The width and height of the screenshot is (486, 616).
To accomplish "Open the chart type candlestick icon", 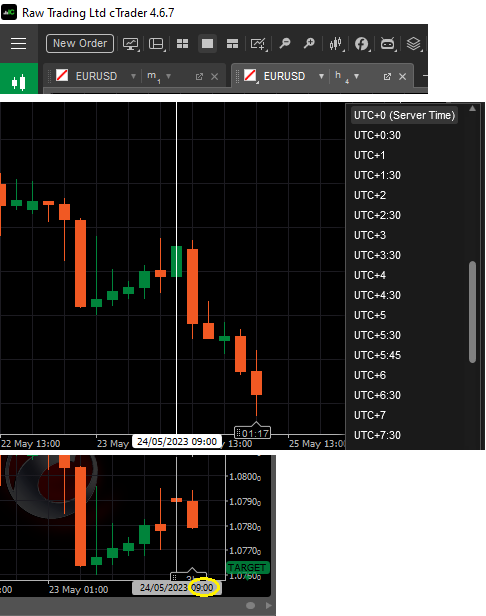I will pos(336,44).
